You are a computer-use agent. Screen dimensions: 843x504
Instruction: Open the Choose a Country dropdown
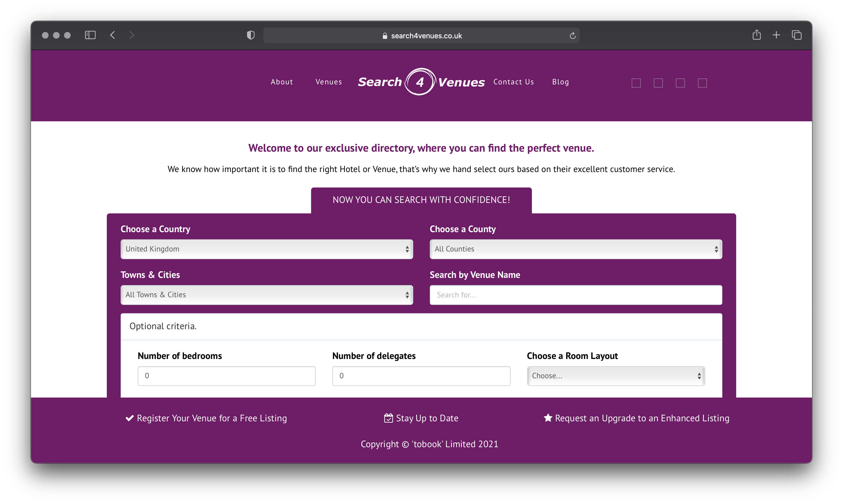(267, 249)
